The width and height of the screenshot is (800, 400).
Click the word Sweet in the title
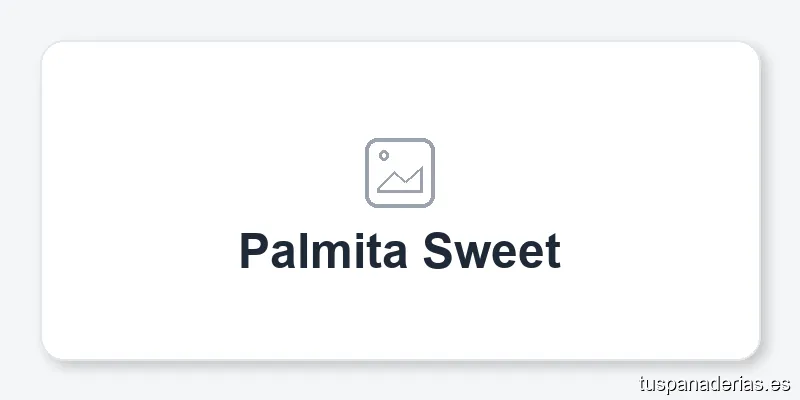coord(491,251)
